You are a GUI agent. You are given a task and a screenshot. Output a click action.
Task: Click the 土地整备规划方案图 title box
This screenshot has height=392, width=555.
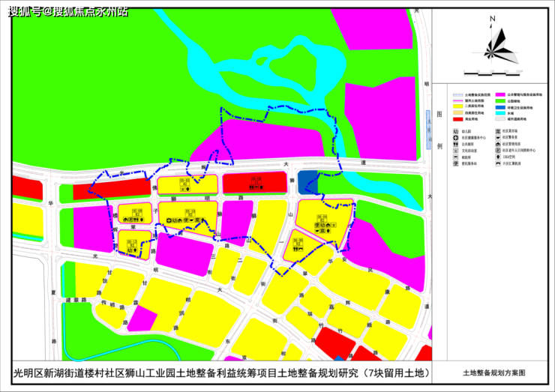pos(493,373)
